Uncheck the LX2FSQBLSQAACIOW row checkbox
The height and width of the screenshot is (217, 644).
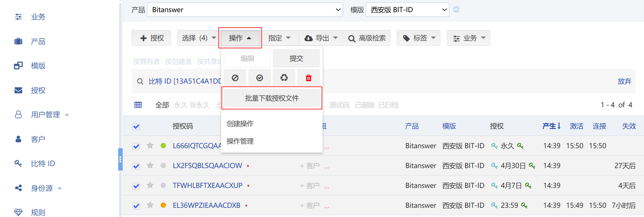tap(136, 166)
